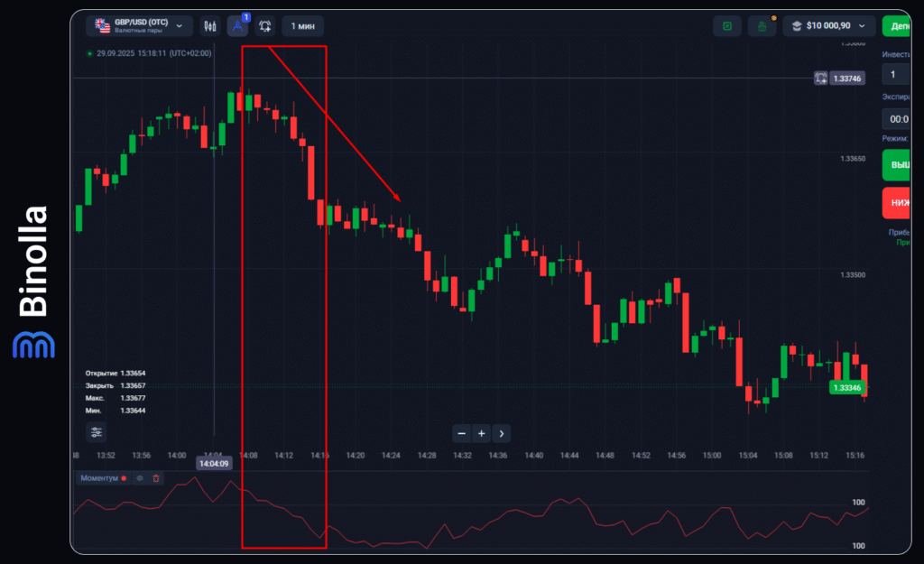Expand the GBP/USD (OTC) asset selector

click(139, 26)
